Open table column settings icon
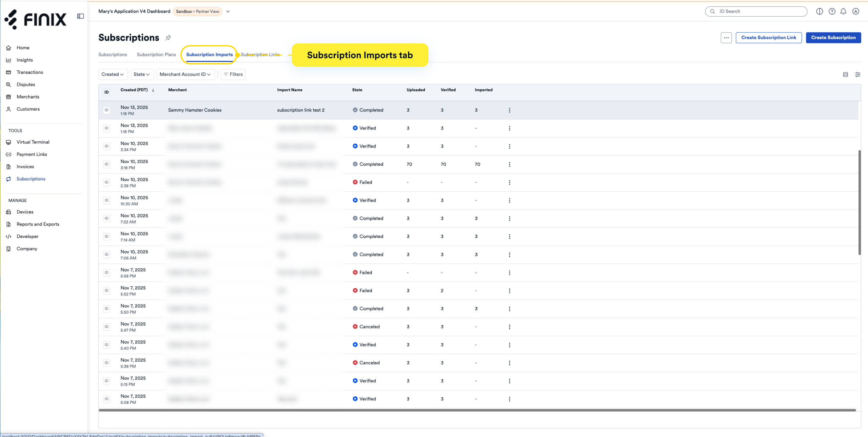The width and height of the screenshot is (868, 437). pos(857,74)
